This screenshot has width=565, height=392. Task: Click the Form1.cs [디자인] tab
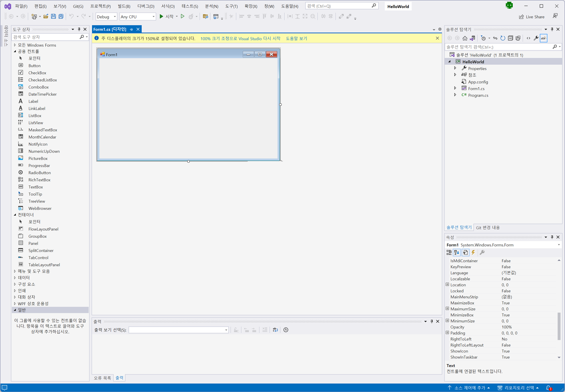(110, 29)
